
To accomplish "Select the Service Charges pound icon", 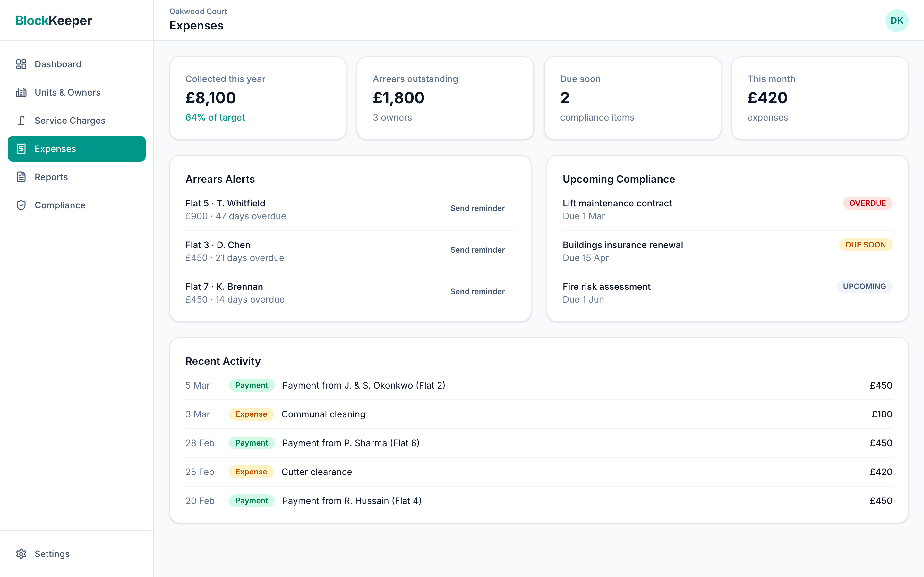I will 21,120.
